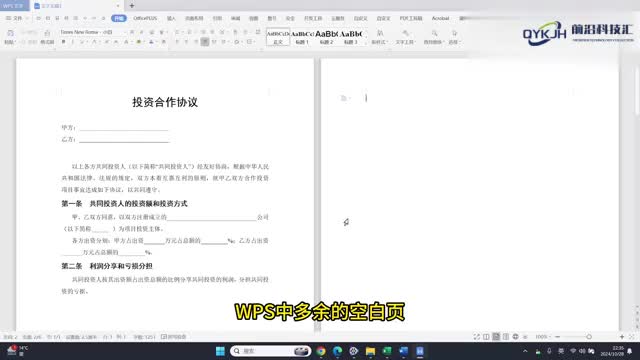Click the align left icon

(177, 42)
